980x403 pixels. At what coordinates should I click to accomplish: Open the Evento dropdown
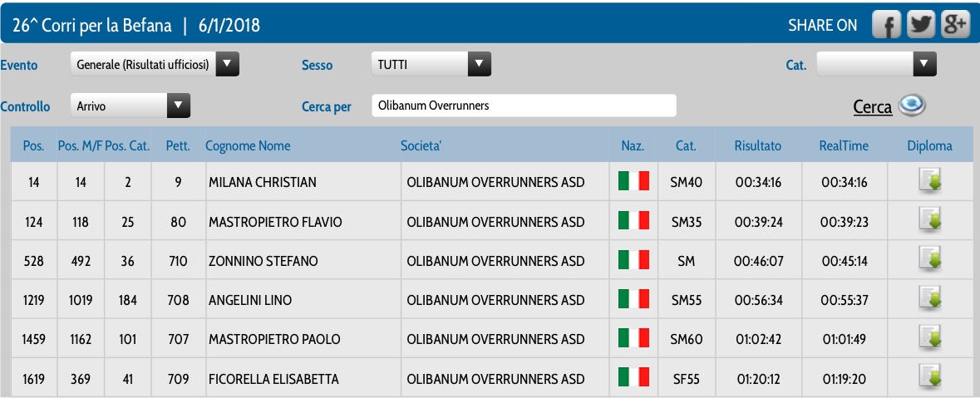pos(155,64)
